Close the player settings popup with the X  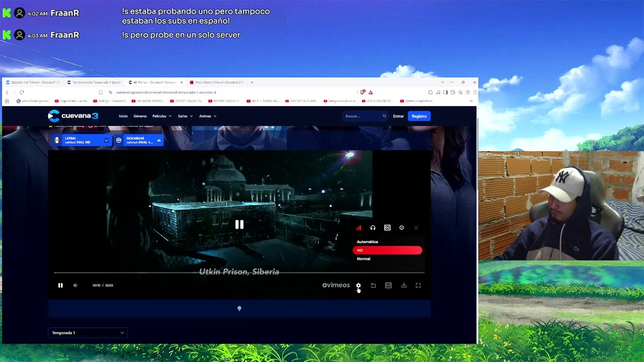[416, 228]
